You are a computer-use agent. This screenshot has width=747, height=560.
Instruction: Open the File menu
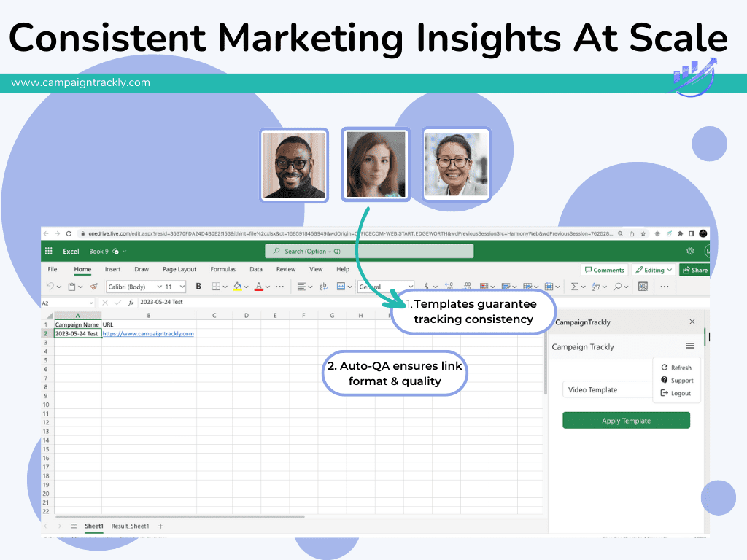click(53, 269)
